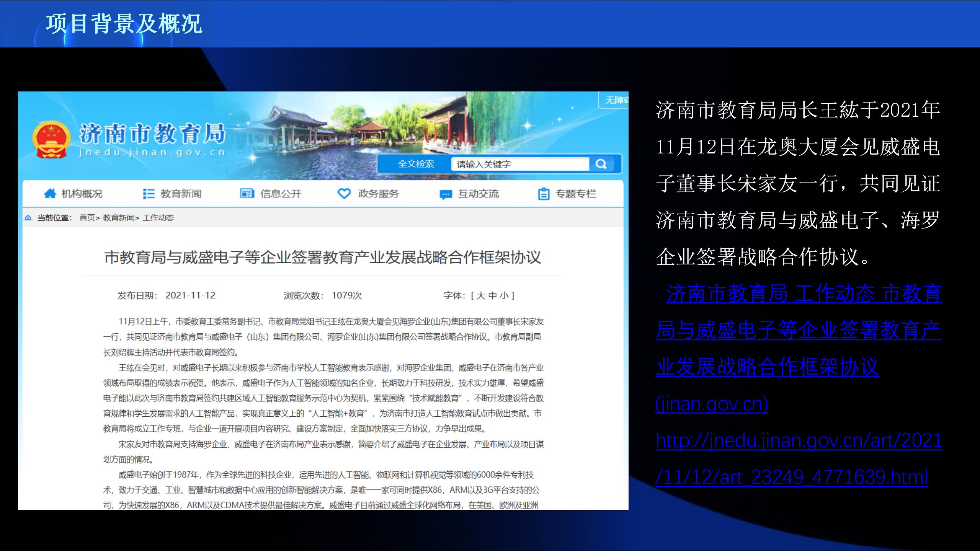Click the heart icon beside 政务服务

pyautogui.click(x=344, y=194)
